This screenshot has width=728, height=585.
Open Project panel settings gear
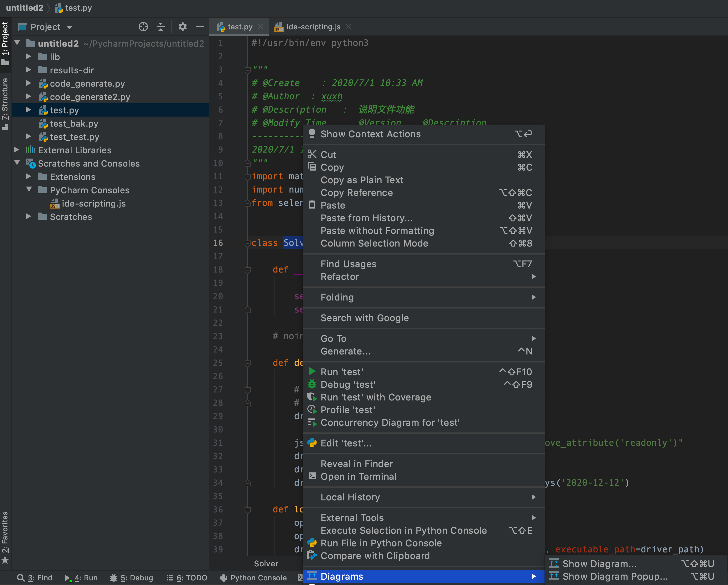[x=183, y=27]
